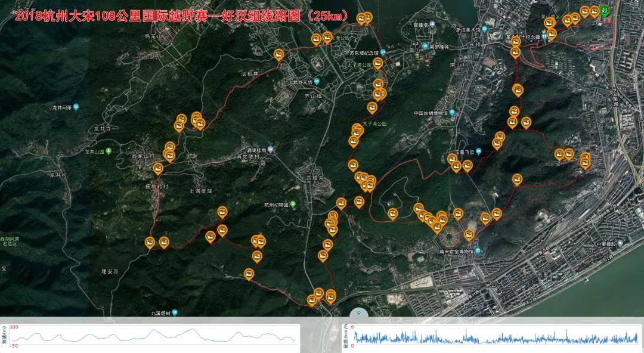
Task: Click the 法相巷 place label
Action: pyautogui.click(x=249, y=75)
